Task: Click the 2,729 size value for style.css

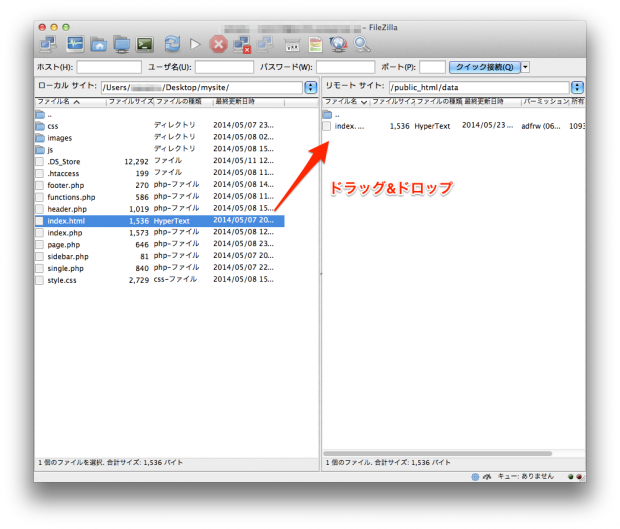Action: tap(139, 280)
